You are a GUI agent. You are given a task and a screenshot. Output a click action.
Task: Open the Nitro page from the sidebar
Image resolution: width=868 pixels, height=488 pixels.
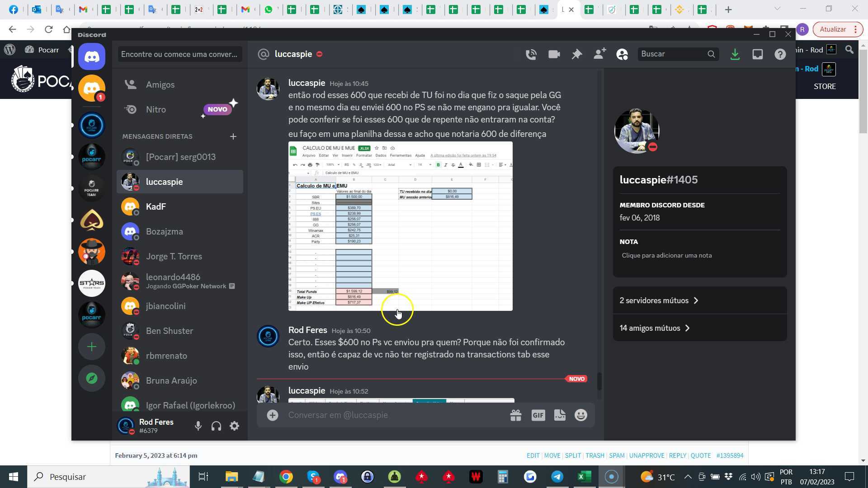(x=156, y=109)
